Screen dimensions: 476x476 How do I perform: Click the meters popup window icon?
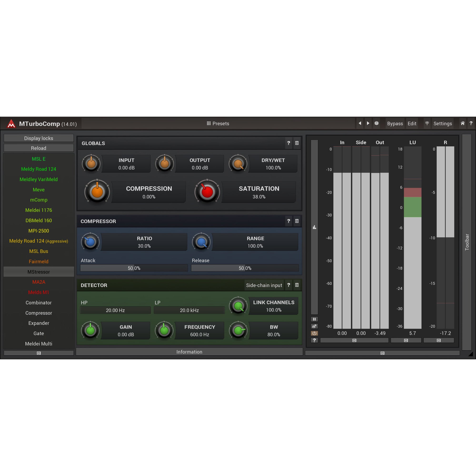point(314,326)
